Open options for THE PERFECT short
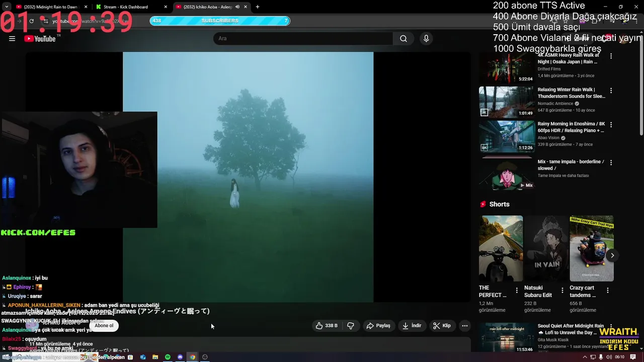The width and height of the screenshot is (644, 362). pos(517,291)
